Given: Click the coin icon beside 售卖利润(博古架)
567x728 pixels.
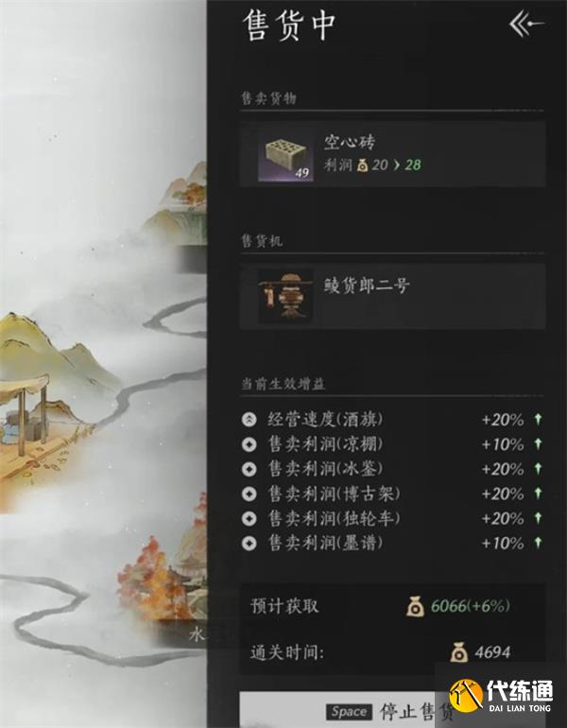Looking at the screenshot, I should click(x=249, y=494).
